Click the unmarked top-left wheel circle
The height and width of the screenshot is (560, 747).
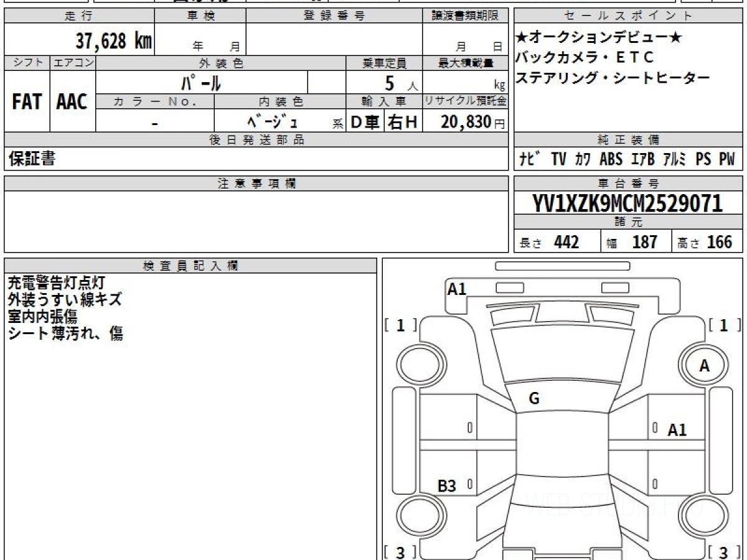(x=418, y=365)
